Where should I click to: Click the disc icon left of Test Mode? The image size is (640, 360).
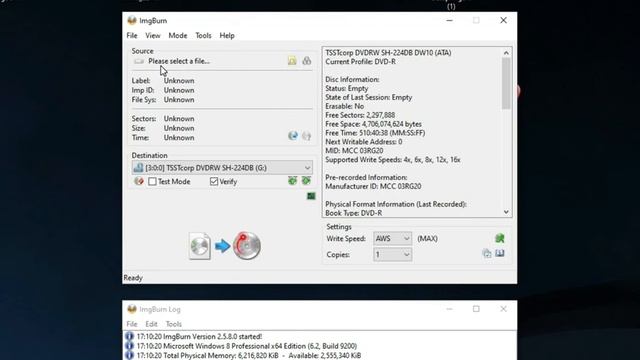139,181
